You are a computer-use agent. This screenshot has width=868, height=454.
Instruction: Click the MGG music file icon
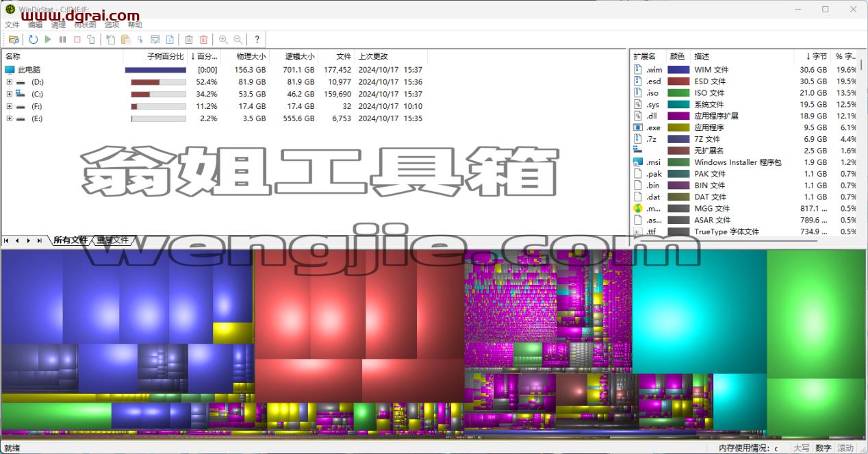pos(638,208)
